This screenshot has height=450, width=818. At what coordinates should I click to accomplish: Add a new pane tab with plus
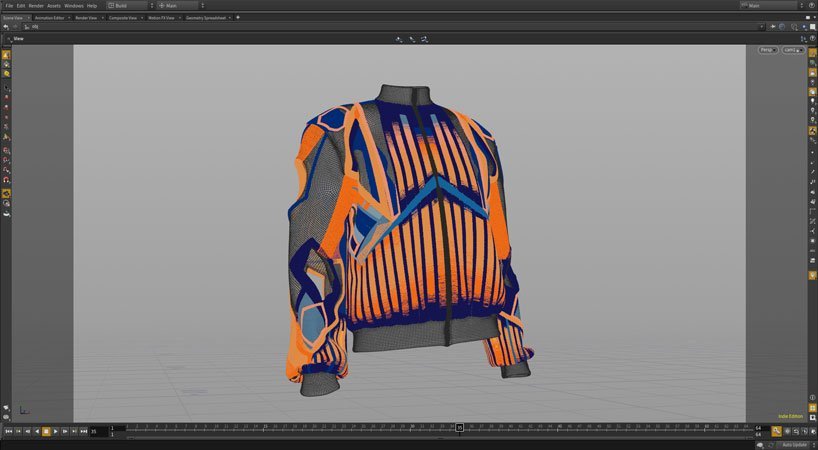pos(238,17)
